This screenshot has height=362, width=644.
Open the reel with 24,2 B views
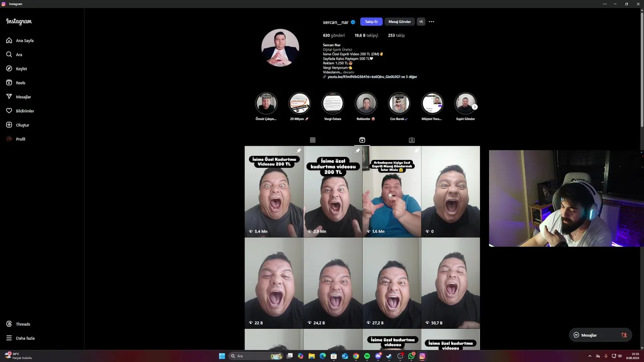333,283
